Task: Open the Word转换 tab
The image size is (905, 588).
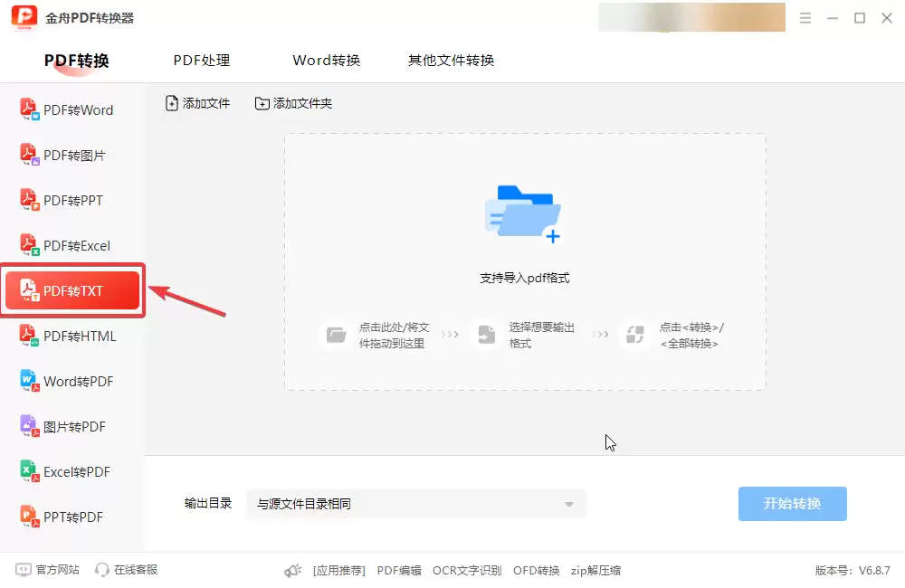Action: [326, 60]
